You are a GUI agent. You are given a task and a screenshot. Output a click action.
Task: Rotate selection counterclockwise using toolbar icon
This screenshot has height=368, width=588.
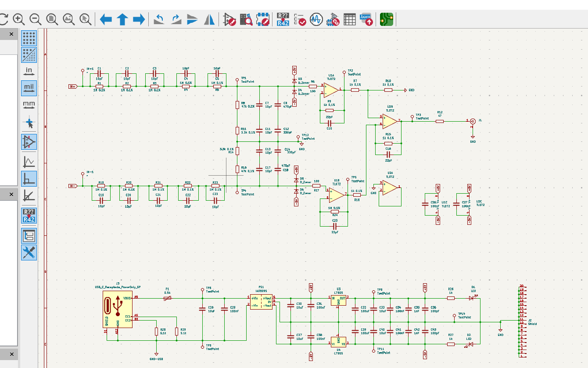click(x=159, y=19)
